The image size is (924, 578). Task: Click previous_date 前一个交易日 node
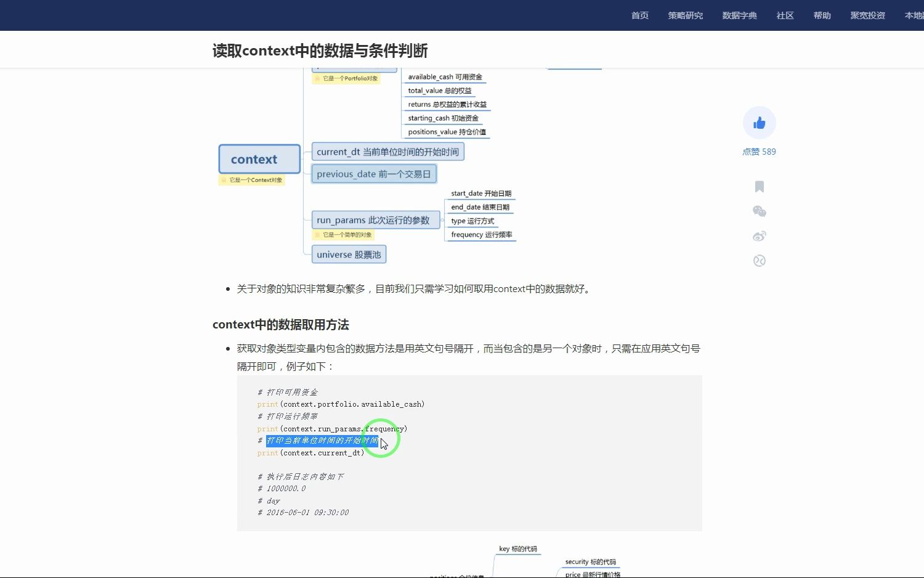(374, 174)
